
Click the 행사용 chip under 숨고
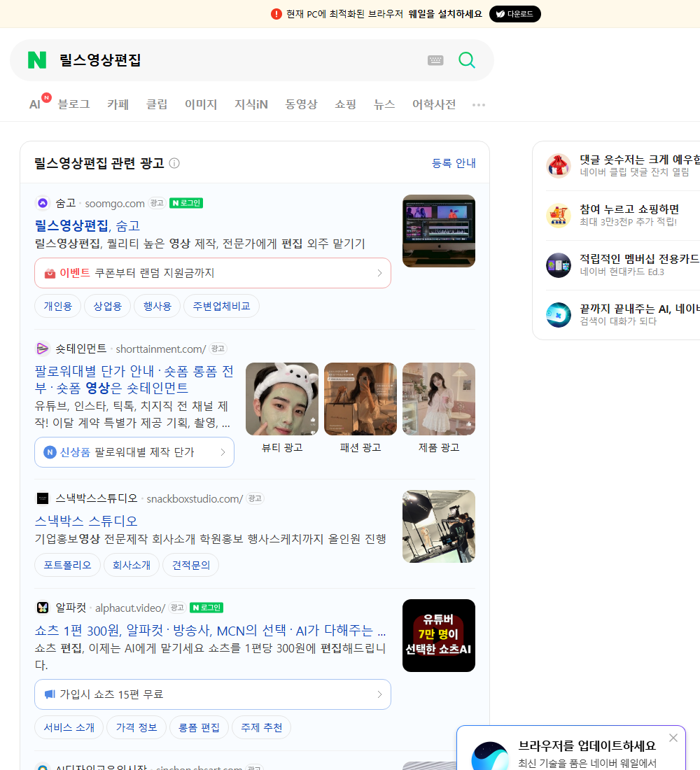point(157,306)
